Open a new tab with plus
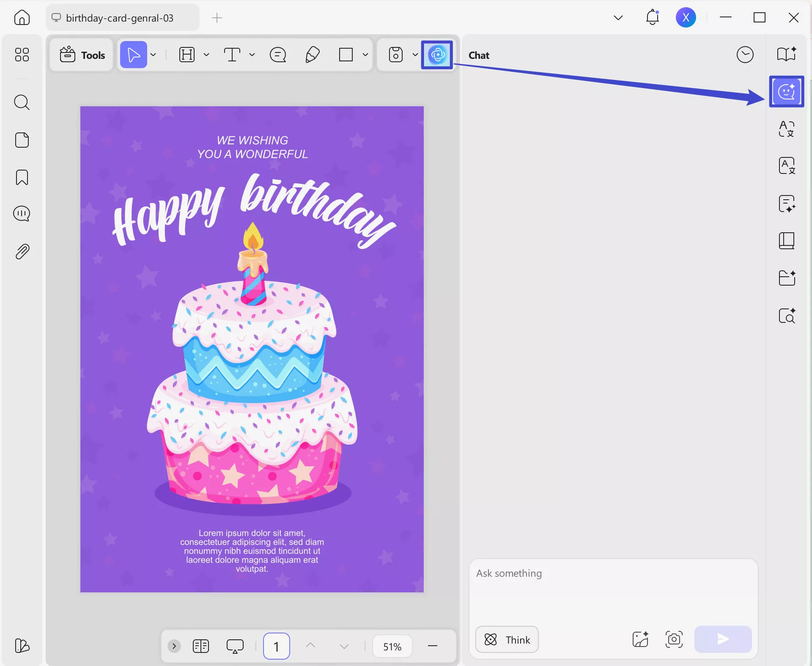The height and width of the screenshot is (666, 812). [217, 18]
